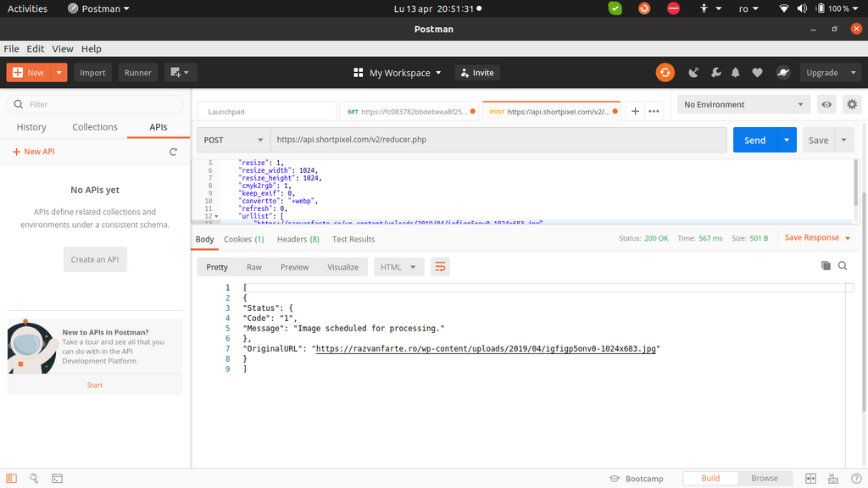Click the orange sync status icon

coord(665,73)
